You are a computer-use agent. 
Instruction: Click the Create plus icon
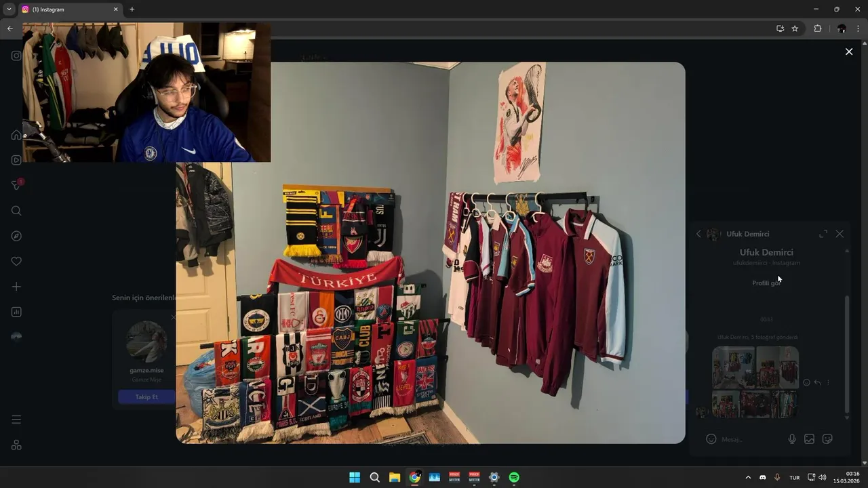pos(16,287)
